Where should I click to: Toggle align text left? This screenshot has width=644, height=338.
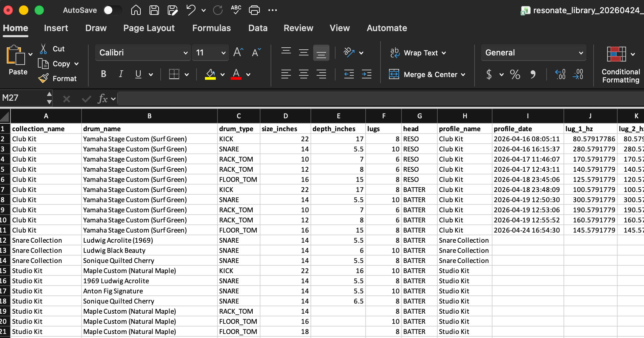(x=286, y=74)
